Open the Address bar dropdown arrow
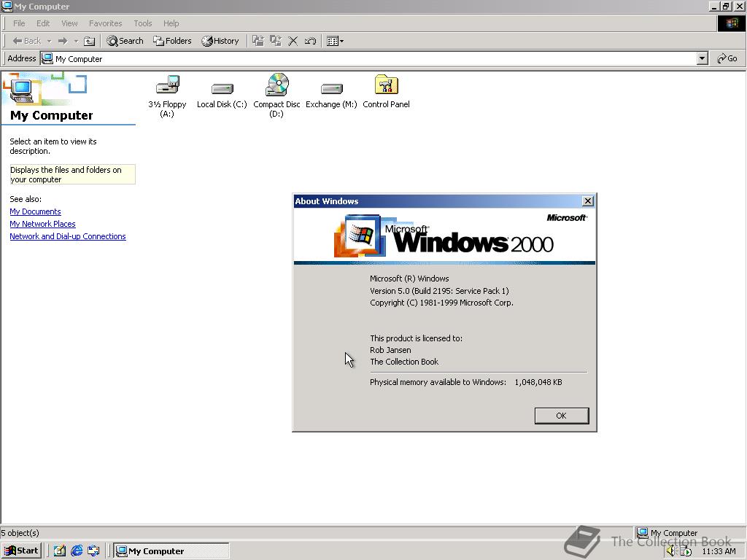The height and width of the screenshot is (560, 747). point(702,58)
